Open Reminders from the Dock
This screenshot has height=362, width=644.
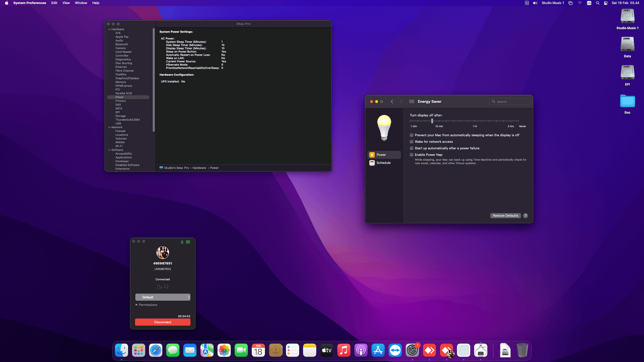[x=292, y=351]
